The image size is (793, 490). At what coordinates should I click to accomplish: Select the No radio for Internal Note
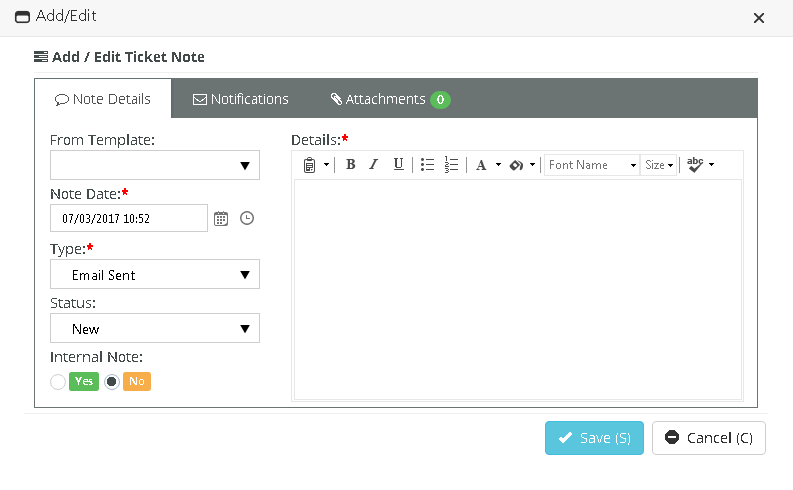click(x=112, y=382)
